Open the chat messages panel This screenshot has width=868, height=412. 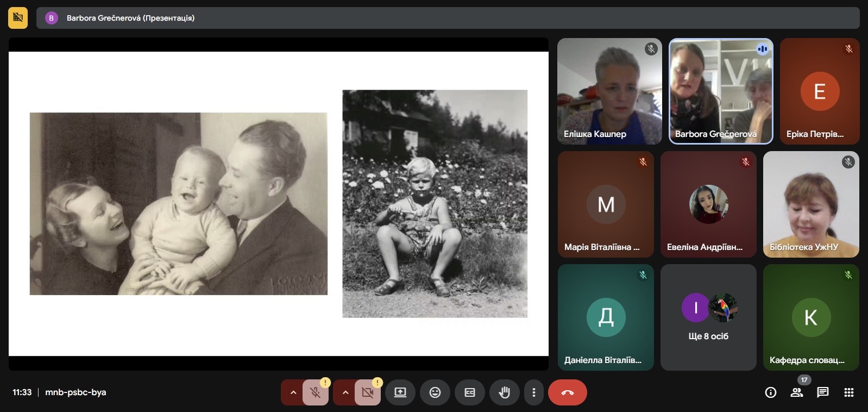(822, 392)
